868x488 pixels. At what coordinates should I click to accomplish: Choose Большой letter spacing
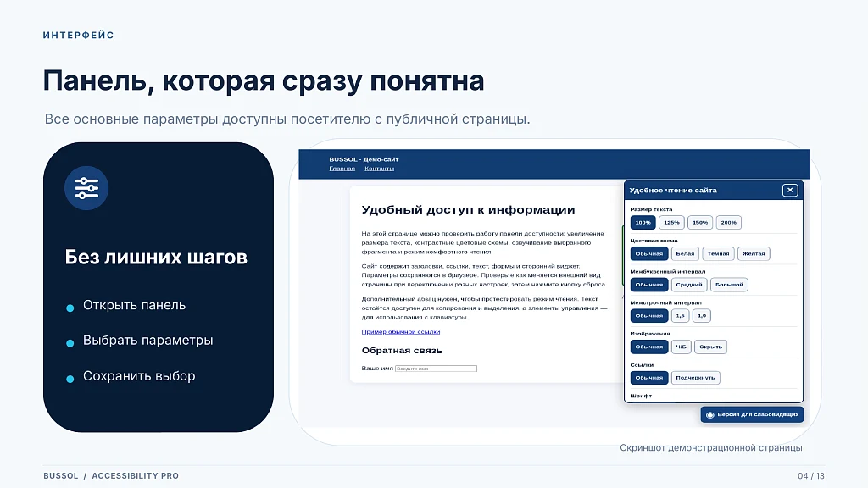click(x=729, y=285)
